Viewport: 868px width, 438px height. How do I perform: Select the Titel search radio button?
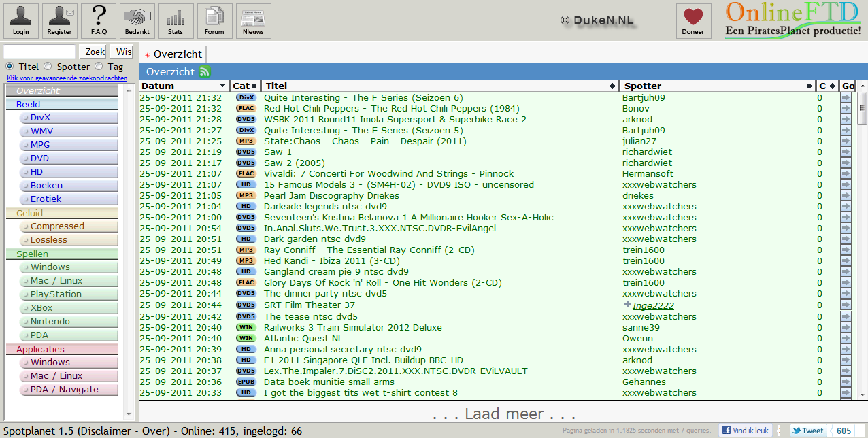click(10, 67)
